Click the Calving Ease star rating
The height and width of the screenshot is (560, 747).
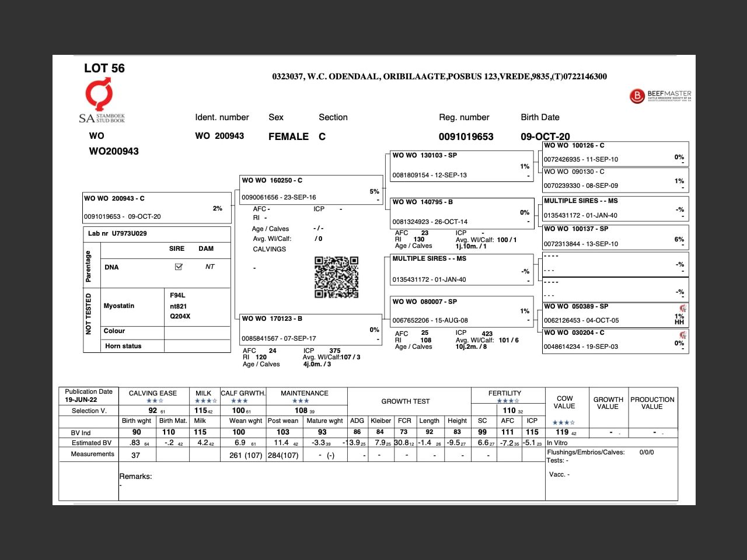click(155, 401)
